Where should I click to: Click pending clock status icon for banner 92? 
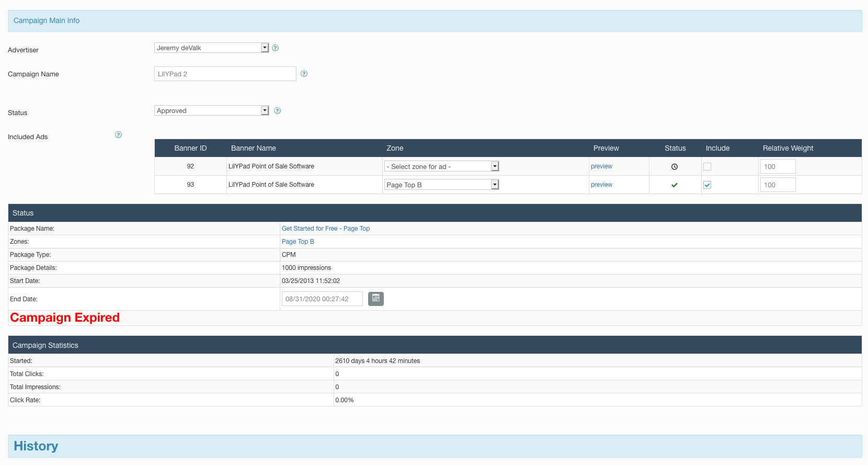pyautogui.click(x=675, y=167)
